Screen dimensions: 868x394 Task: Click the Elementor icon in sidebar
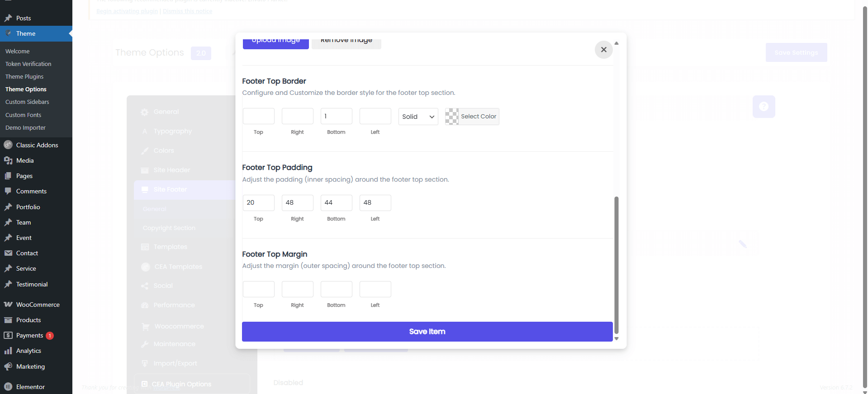tap(8, 387)
